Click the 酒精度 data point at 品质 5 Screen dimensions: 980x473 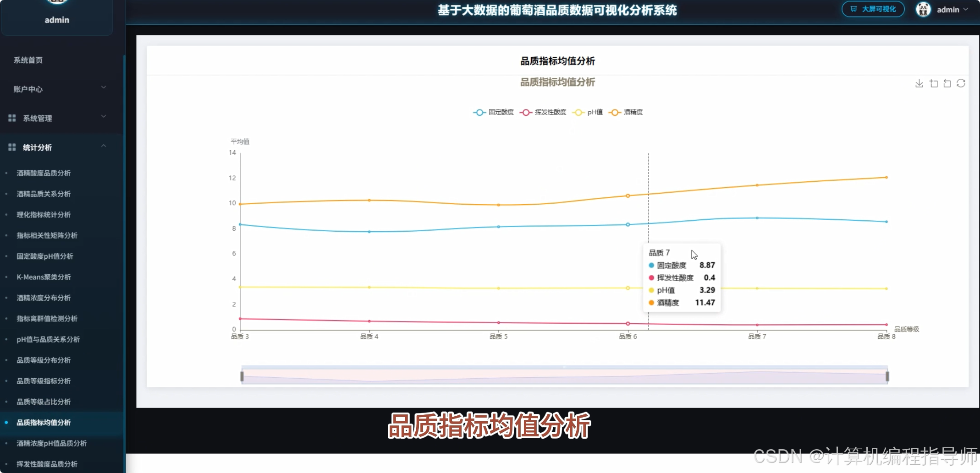click(499, 205)
